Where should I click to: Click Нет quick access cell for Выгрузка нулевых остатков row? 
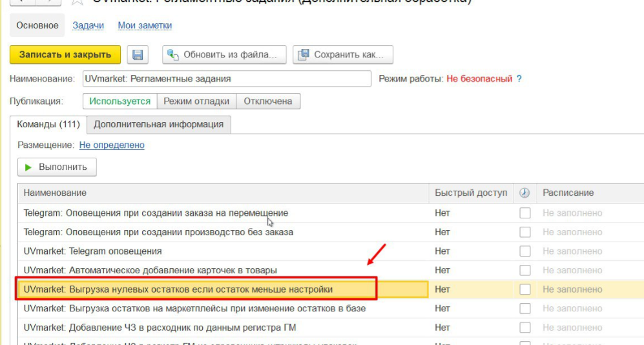(471, 289)
